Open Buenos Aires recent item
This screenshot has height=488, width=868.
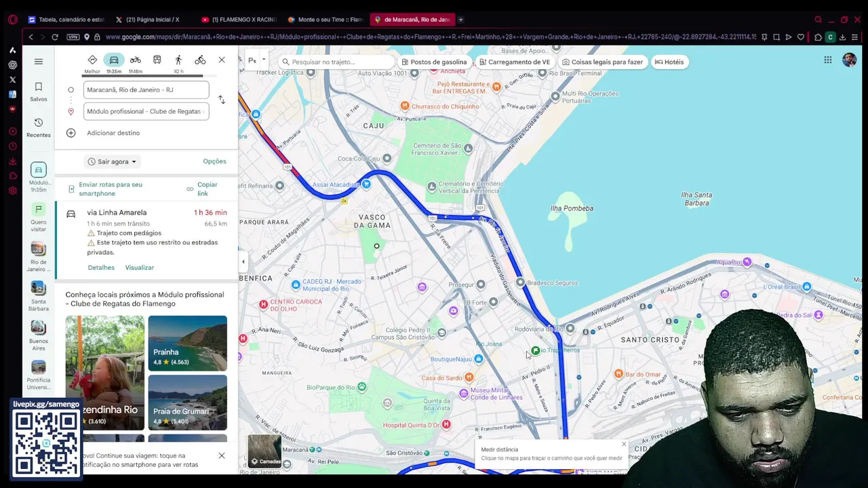(x=39, y=335)
